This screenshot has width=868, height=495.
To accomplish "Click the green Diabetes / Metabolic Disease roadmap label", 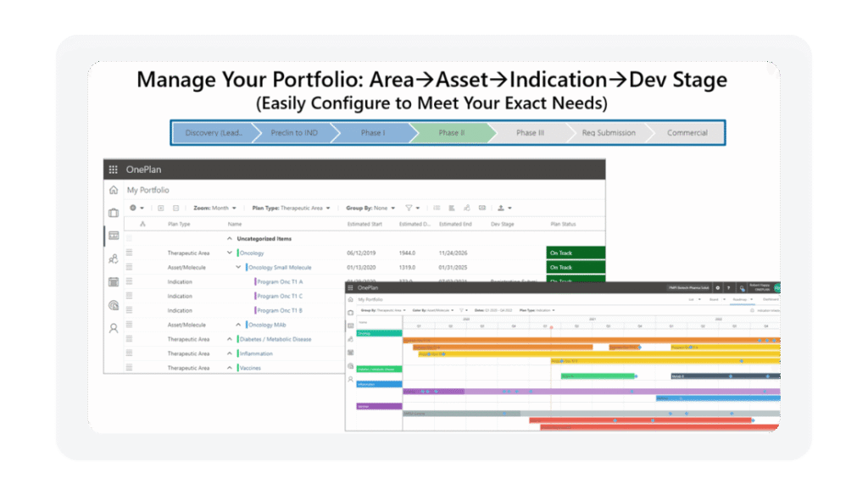I will (x=379, y=370).
